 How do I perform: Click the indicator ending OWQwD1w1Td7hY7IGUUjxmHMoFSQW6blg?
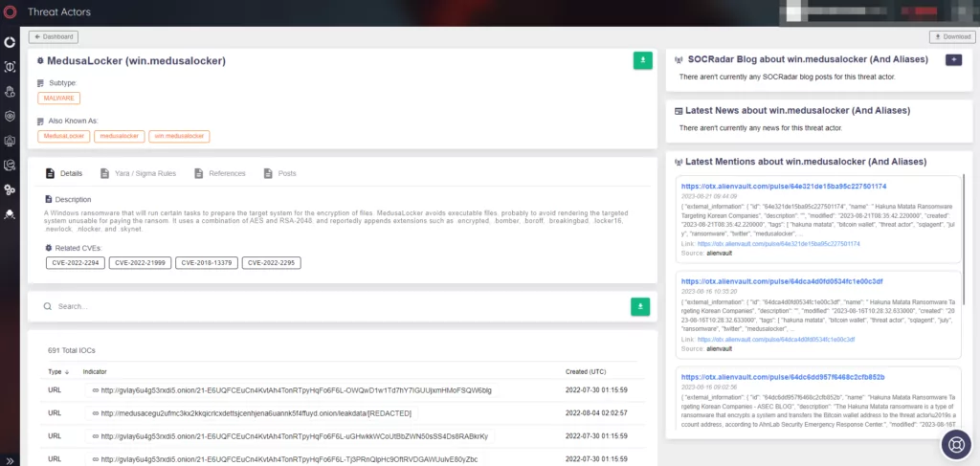click(297, 390)
